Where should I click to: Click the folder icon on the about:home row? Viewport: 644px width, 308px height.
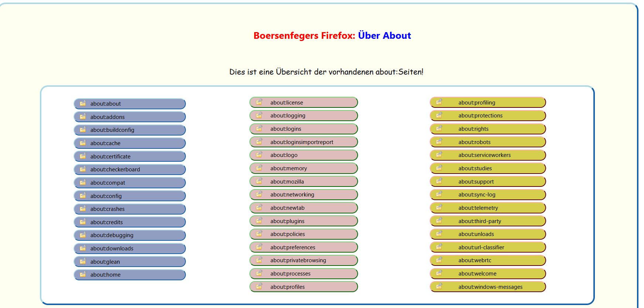coord(83,274)
